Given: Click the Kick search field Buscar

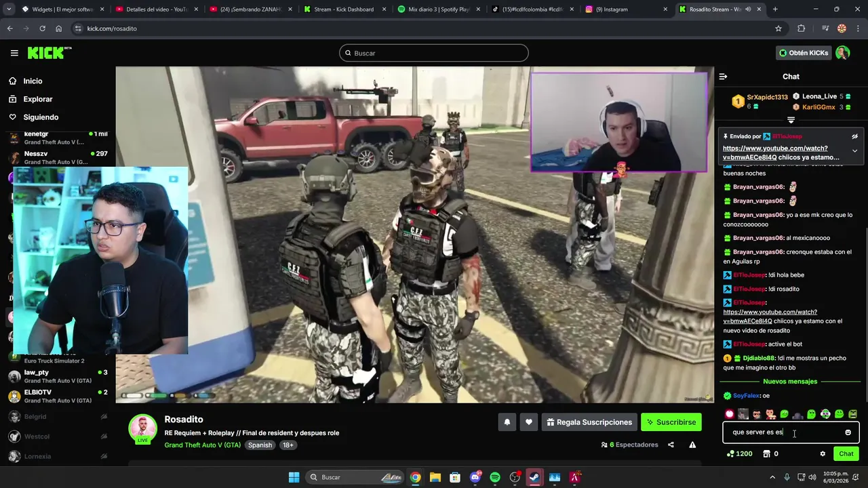Looking at the screenshot, I should [434, 53].
